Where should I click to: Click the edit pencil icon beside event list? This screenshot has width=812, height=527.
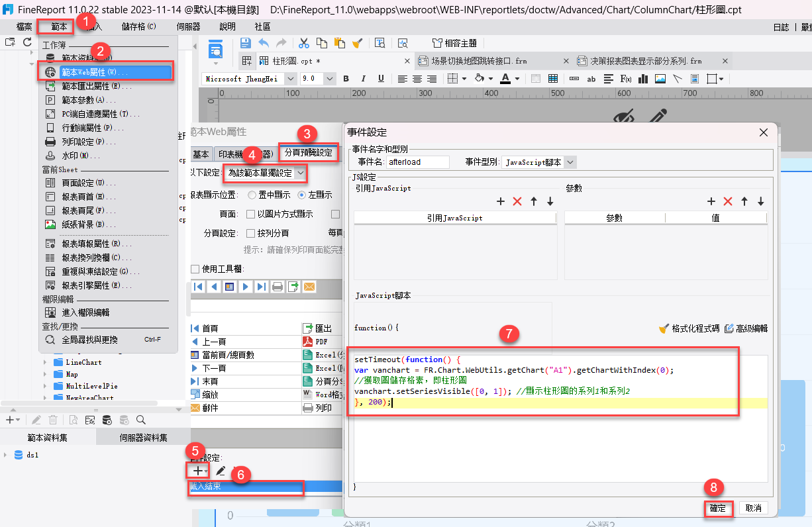[221, 471]
